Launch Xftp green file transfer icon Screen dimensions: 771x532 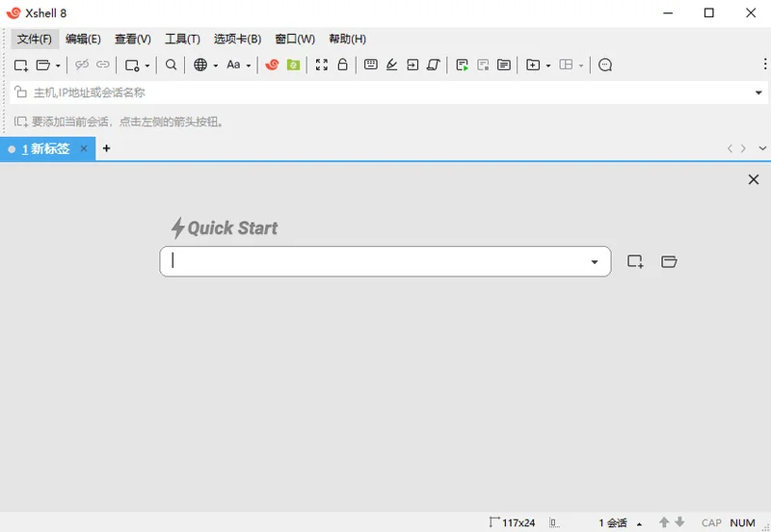click(x=294, y=65)
